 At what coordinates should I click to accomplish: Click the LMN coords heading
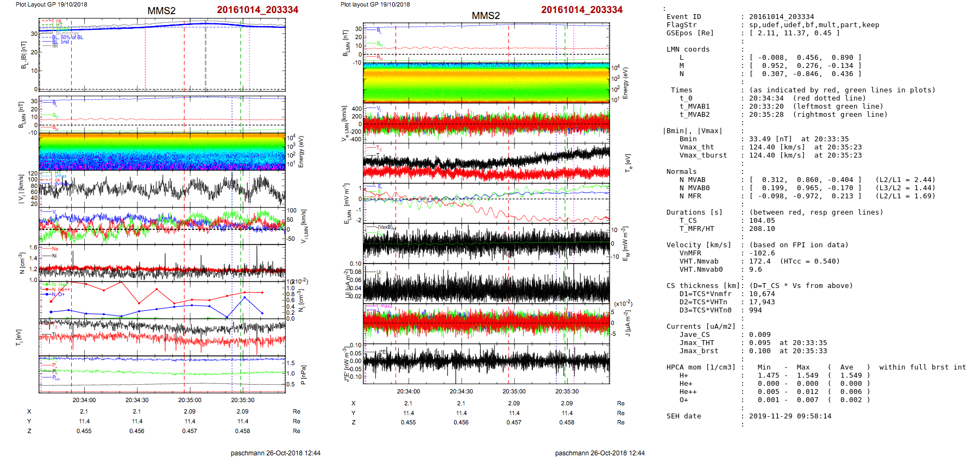click(x=688, y=49)
